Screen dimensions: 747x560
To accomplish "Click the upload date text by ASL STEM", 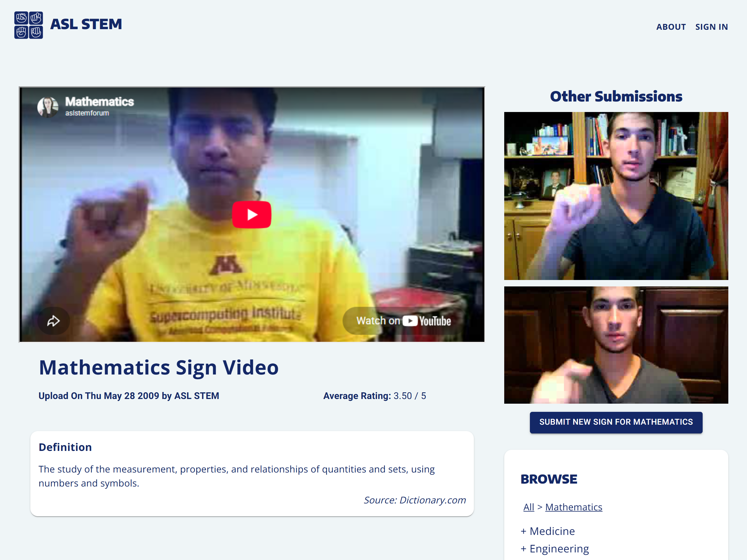I will point(129,395).
